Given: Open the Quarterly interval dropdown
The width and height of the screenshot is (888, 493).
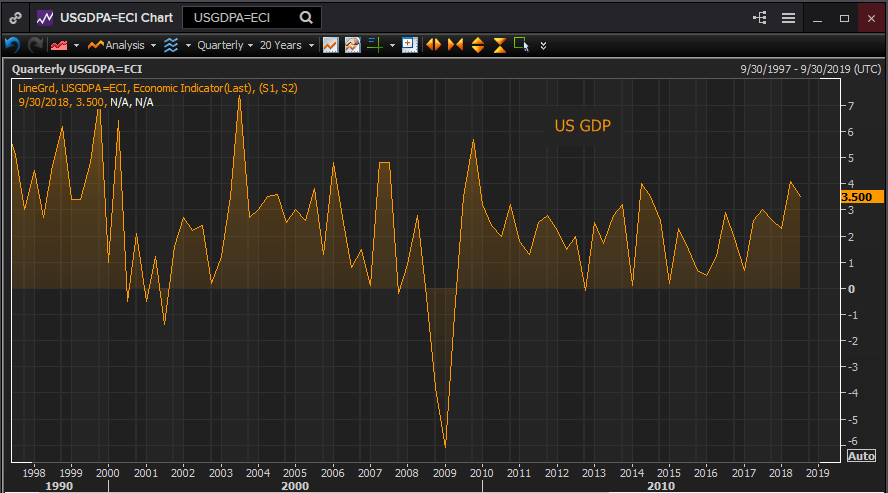Looking at the screenshot, I should pyautogui.click(x=220, y=45).
